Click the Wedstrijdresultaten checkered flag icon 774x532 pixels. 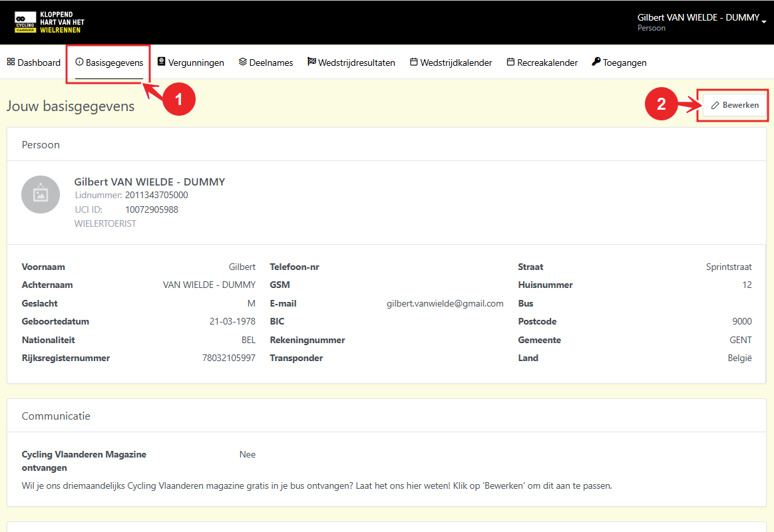click(311, 62)
